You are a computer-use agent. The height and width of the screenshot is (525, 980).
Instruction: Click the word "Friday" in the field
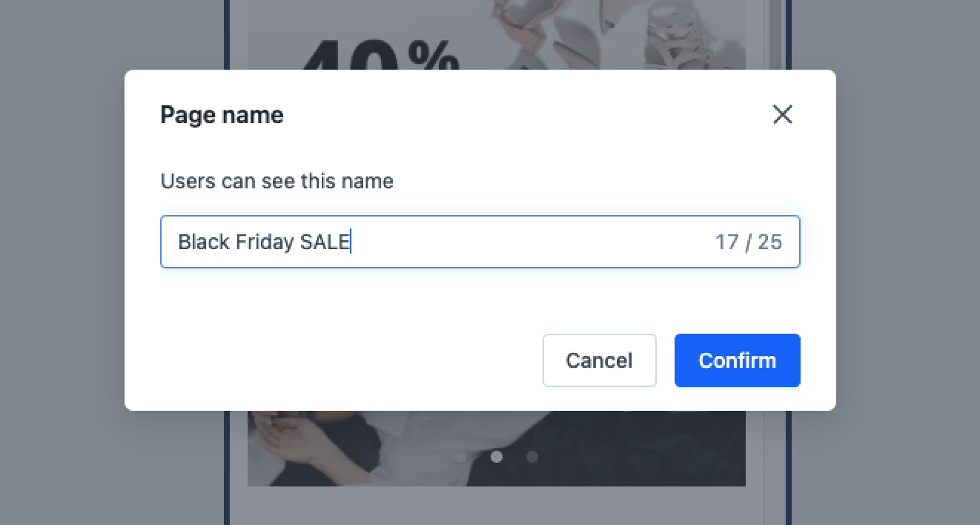(x=265, y=242)
